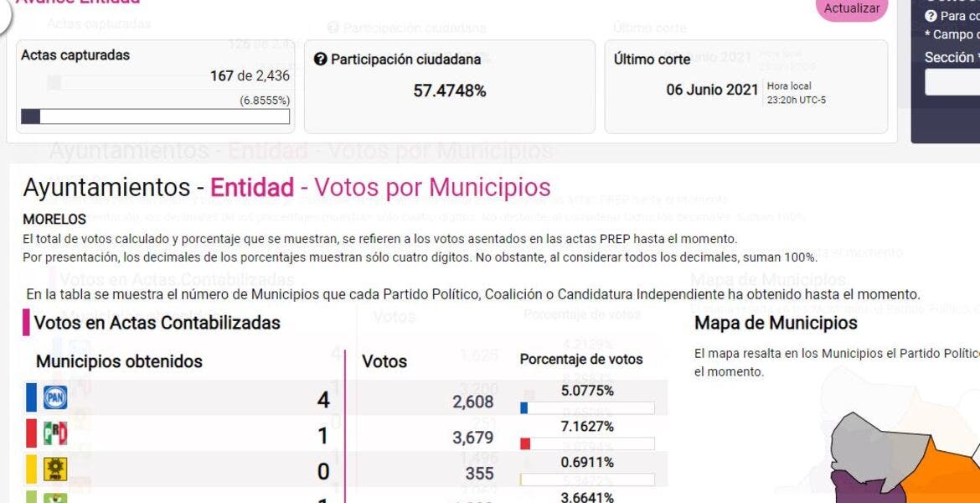980x503 pixels.
Task: Click the Participación ciudadana help icon
Action: point(319,60)
